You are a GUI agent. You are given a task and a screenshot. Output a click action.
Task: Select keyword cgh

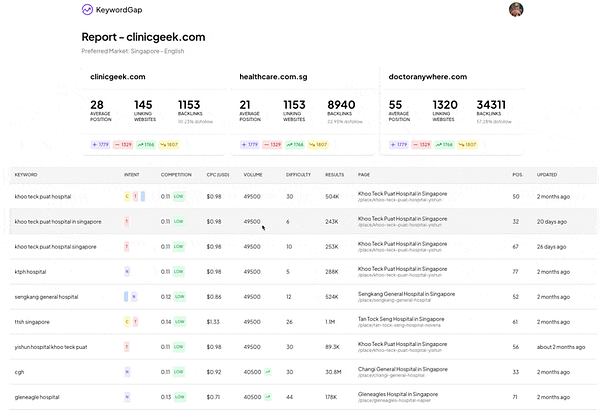(19, 372)
